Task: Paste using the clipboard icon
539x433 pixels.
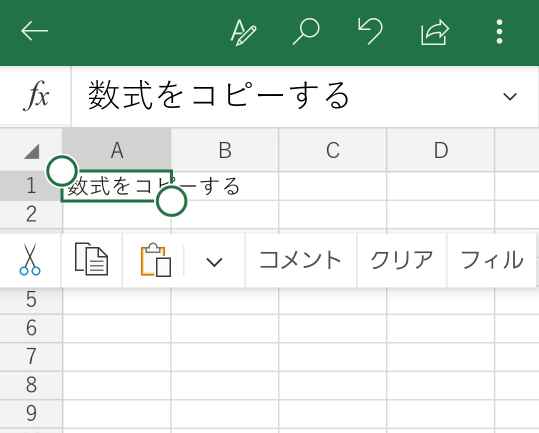Action: coord(156,260)
